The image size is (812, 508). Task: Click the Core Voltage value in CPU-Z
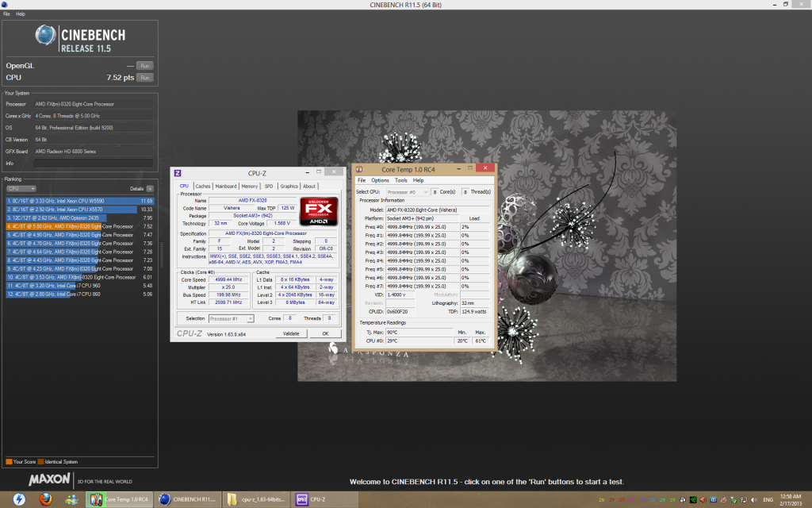[282, 223]
